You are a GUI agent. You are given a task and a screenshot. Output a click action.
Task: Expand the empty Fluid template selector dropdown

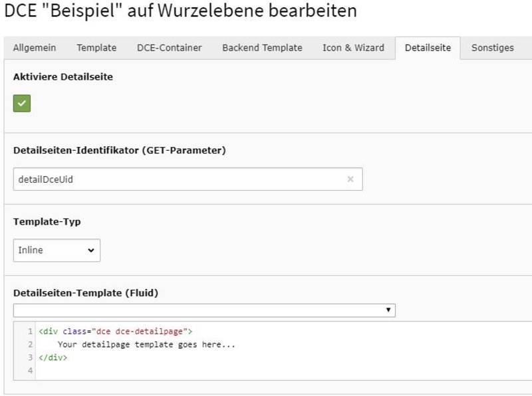click(203, 310)
